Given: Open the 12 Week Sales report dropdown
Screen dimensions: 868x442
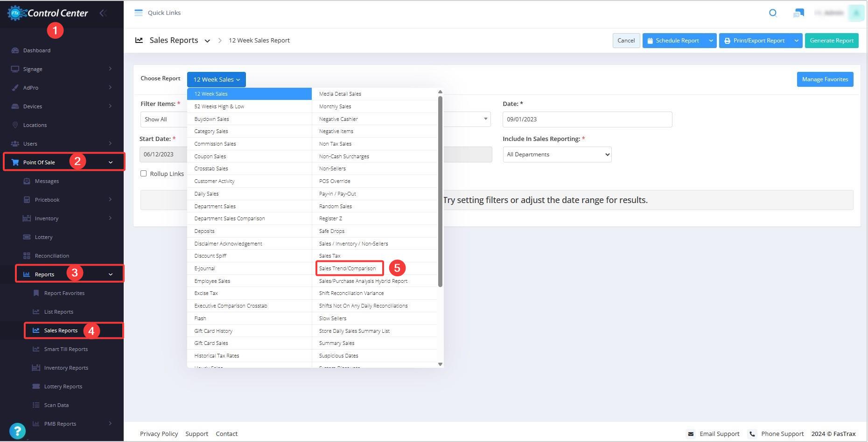Looking at the screenshot, I should tap(217, 79).
